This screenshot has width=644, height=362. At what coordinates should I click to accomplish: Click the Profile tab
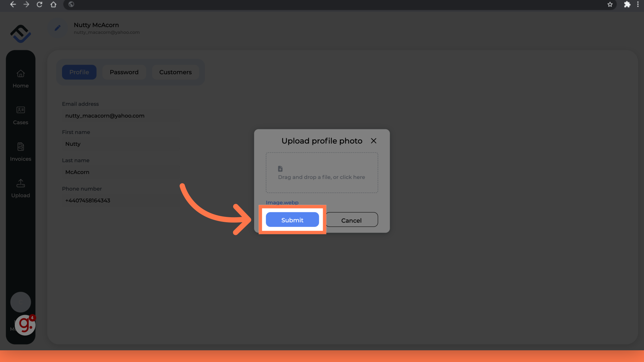point(79,72)
